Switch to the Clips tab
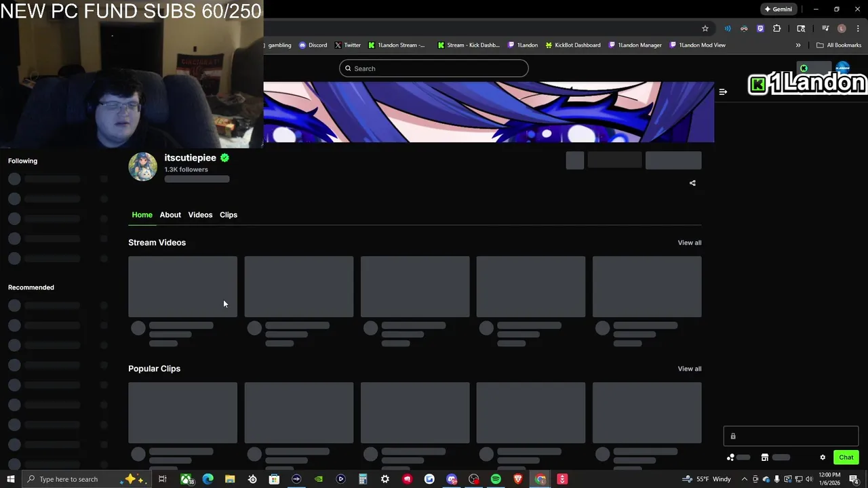Image resolution: width=868 pixels, height=488 pixels. tap(229, 215)
